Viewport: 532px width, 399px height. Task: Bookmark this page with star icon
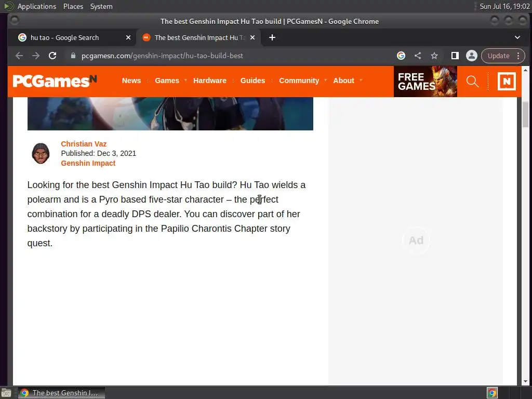434,56
